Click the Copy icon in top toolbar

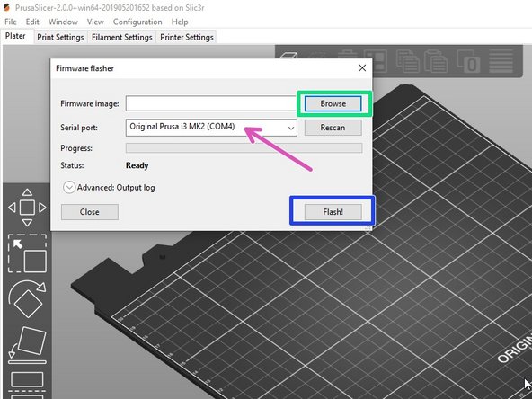(408, 61)
